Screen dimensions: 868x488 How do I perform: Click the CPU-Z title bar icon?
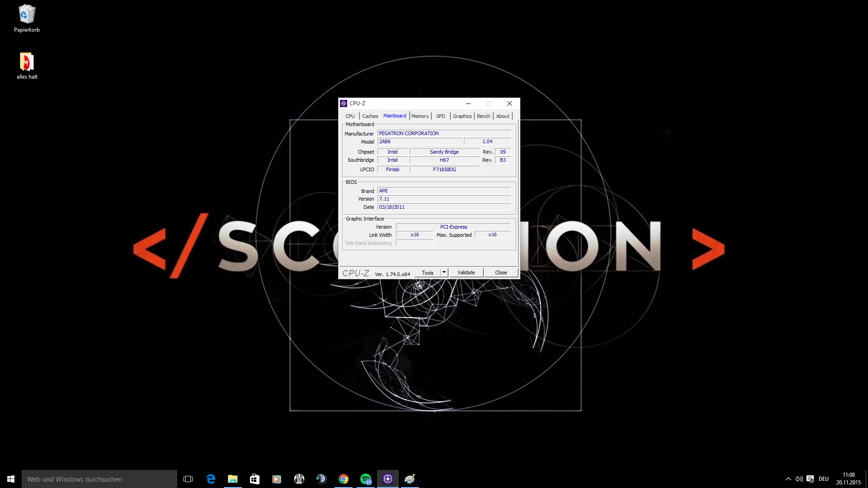[344, 103]
